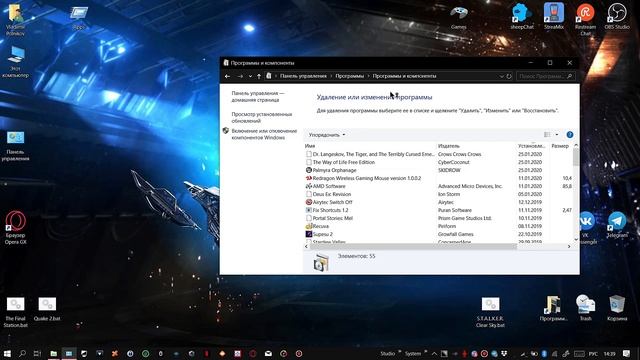Select The Way of Life Free Edition row
The width and height of the screenshot is (640, 360).
click(x=438, y=162)
